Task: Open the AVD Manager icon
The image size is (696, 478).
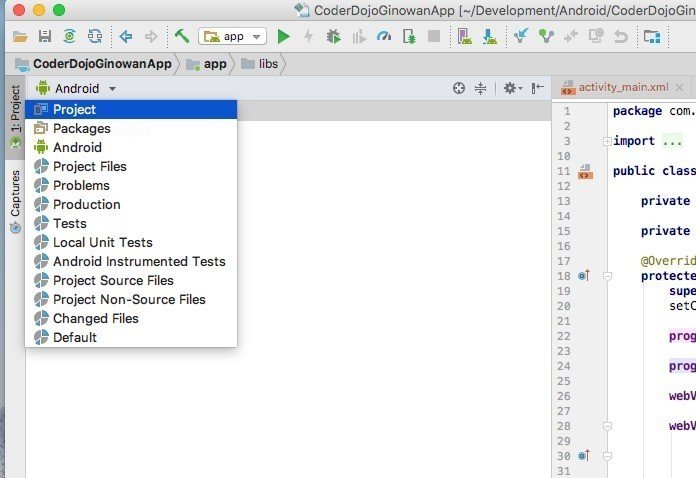Action: pos(464,36)
